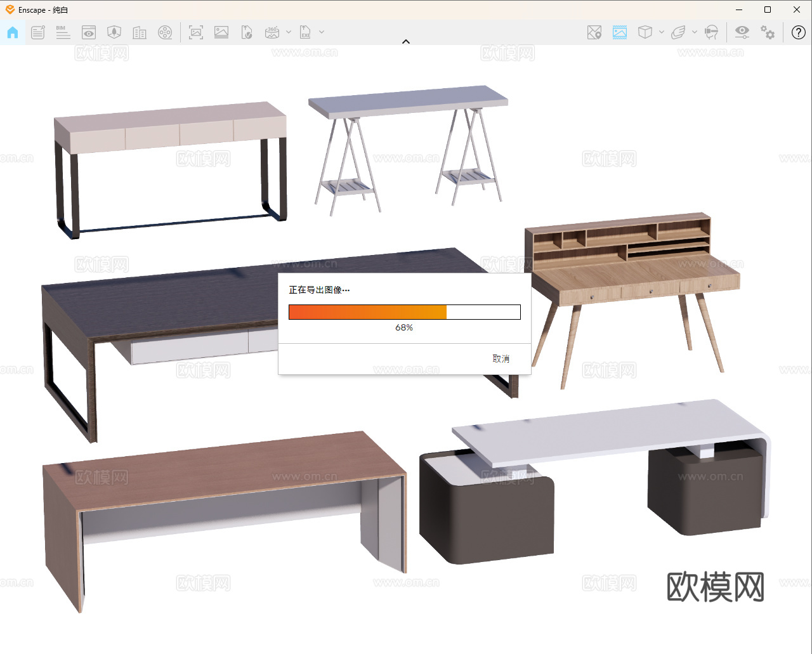Click the Screenshot capture icon
The image size is (812, 654).
pyautogui.click(x=196, y=32)
